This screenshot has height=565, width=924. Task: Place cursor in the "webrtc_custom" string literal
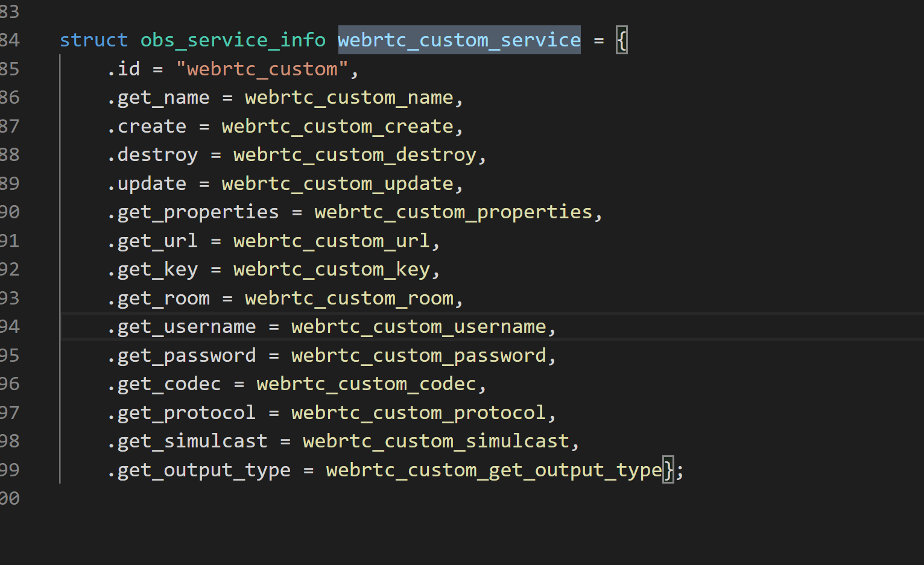pos(262,68)
